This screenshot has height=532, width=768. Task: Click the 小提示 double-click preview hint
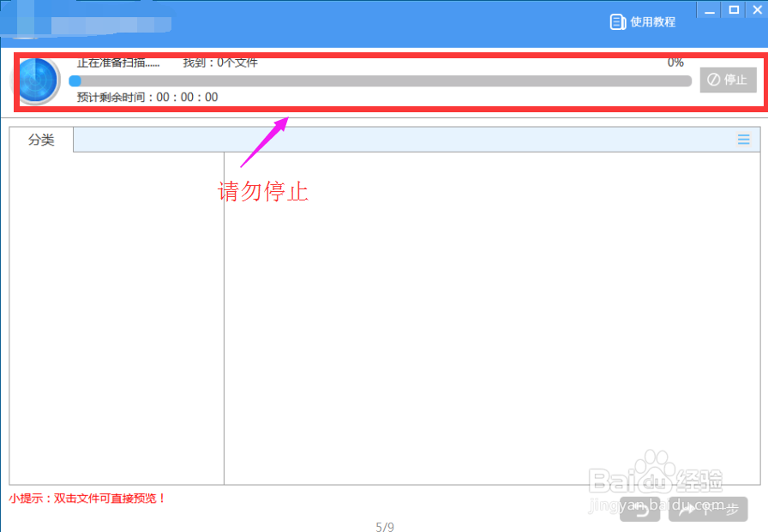point(87,499)
